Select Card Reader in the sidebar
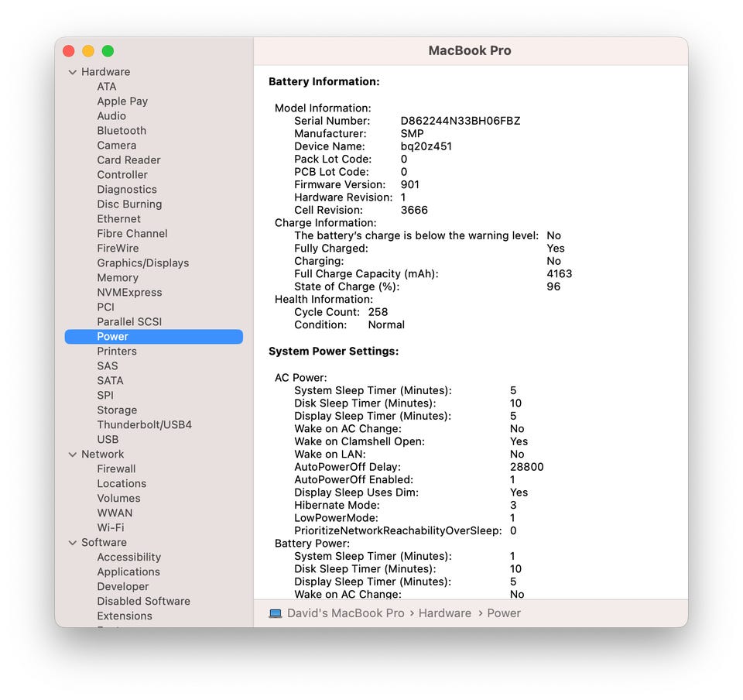 [x=129, y=160]
